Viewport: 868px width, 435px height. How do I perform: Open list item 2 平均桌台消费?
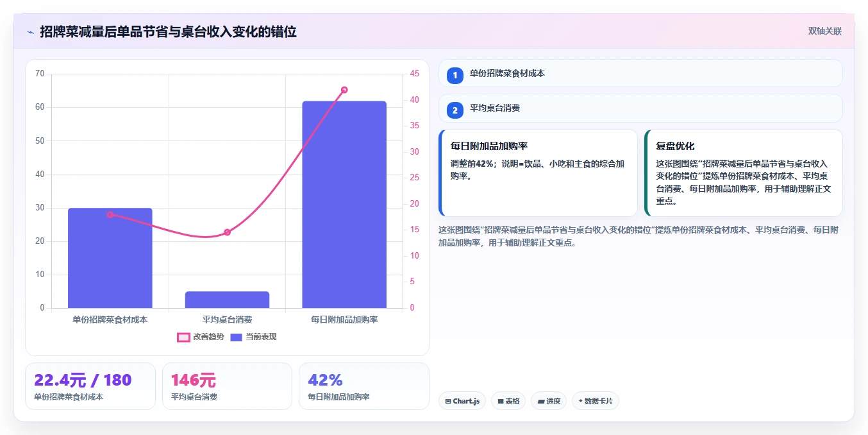pyautogui.click(x=640, y=108)
